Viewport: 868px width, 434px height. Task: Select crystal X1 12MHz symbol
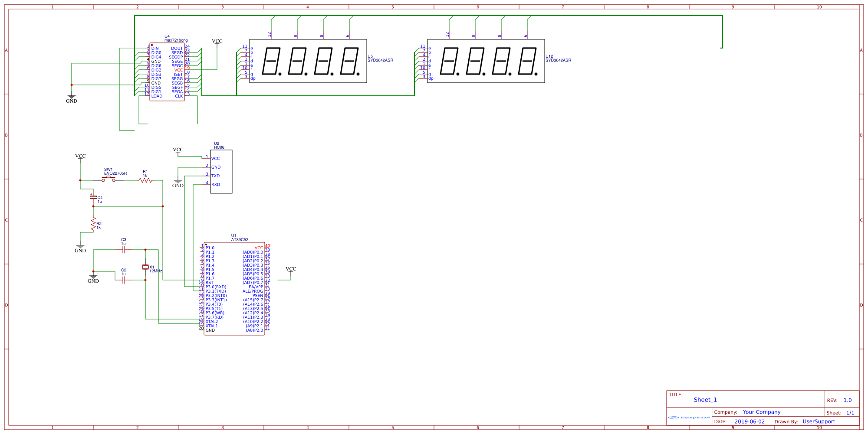coord(145,267)
